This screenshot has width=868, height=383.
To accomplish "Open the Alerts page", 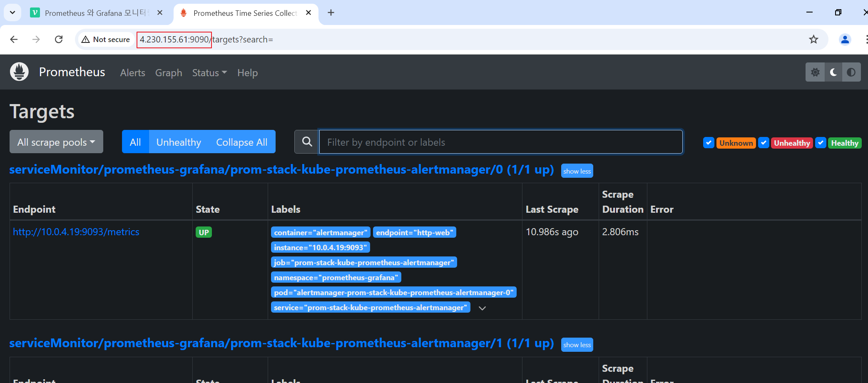I will tap(133, 73).
